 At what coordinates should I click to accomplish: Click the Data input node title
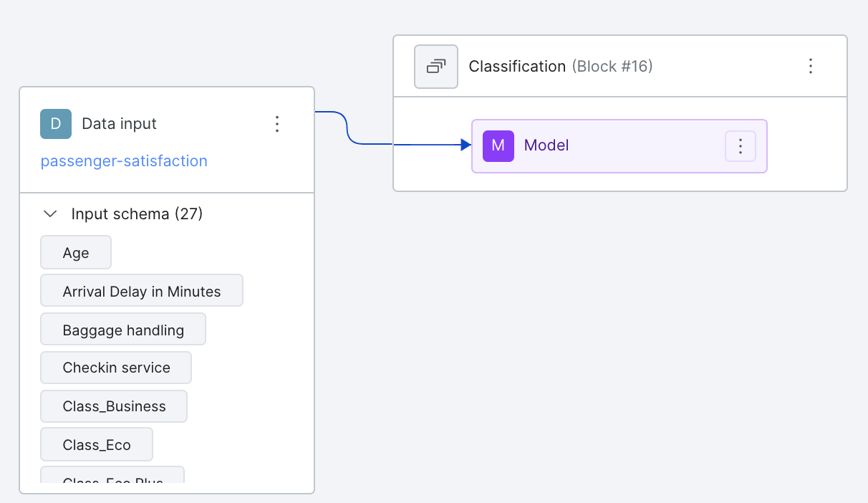pos(119,124)
